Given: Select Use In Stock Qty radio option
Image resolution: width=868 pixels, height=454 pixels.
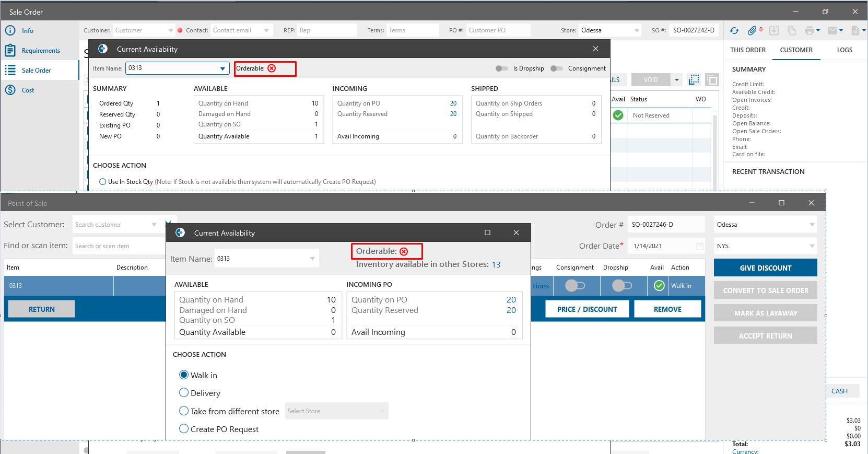Looking at the screenshot, I should click(103, 182).
